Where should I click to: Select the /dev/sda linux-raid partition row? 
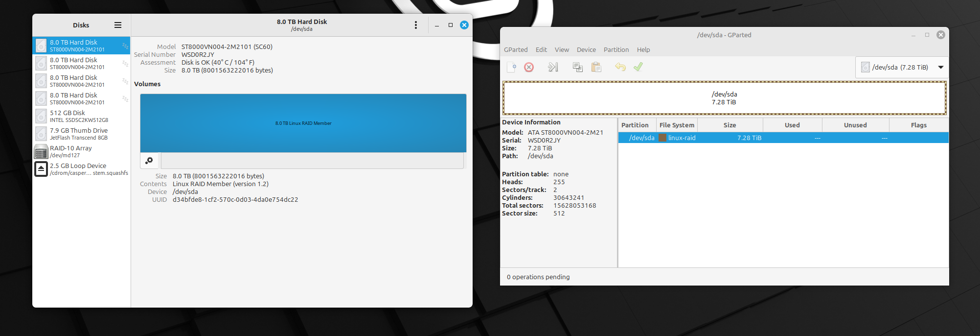[783, 138]
